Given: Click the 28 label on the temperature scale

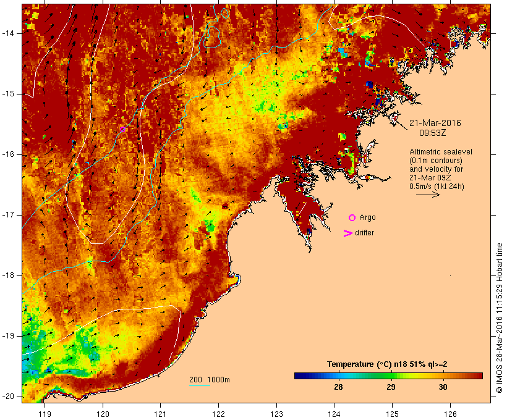Looking at the screenshot, I should pyautogui.click(x=338, y=387).
